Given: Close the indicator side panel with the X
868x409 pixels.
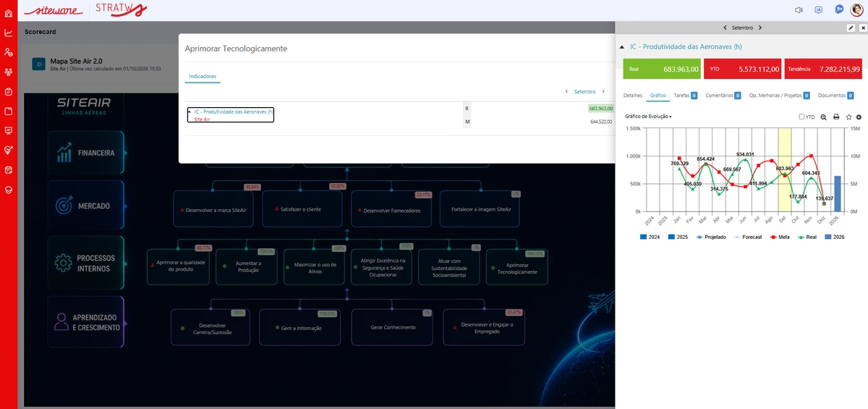Looking at the screenshot, I should tap(862, 28).
